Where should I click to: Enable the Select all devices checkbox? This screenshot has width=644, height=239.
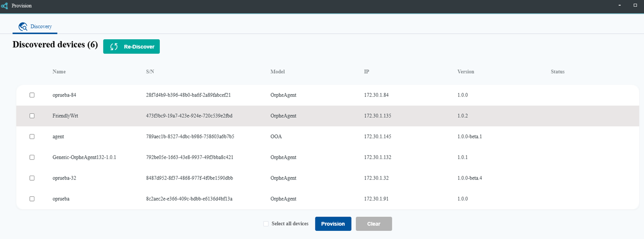[x=266, y=224]
